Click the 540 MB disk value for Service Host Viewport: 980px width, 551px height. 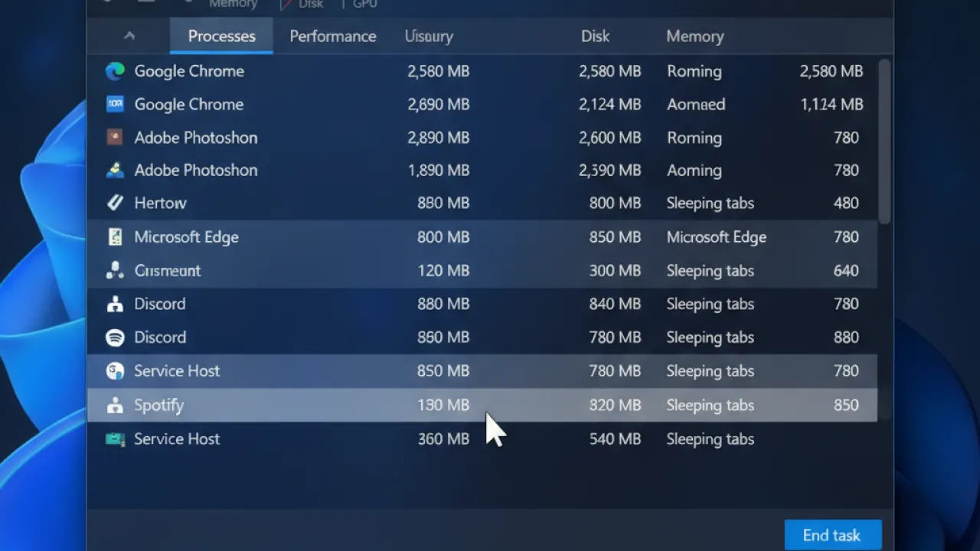[615, 439]
